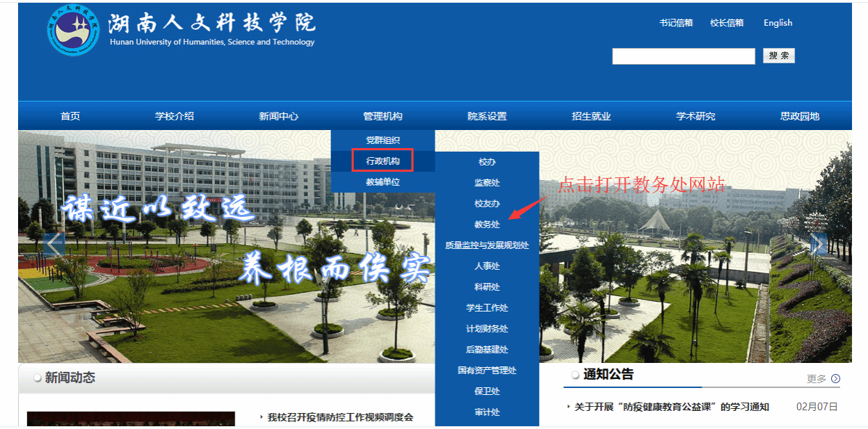Open the 院系设置 navigation menu
The height and width of the screenshot is (429, 868).
487,116
